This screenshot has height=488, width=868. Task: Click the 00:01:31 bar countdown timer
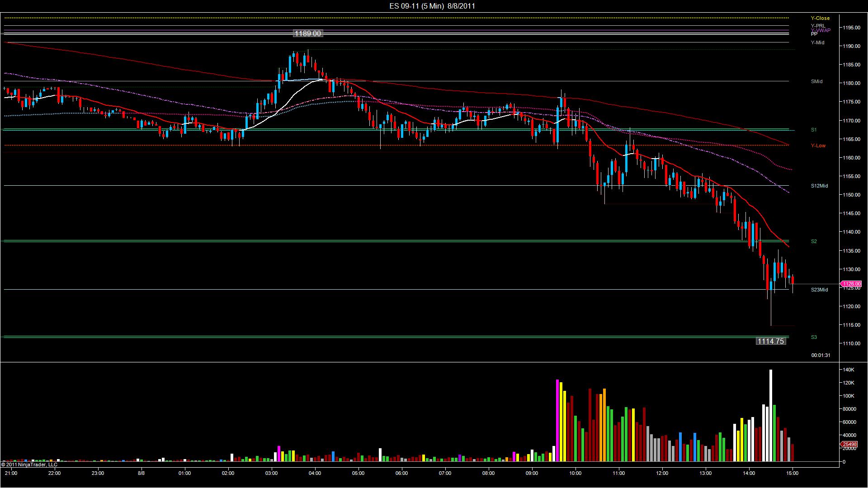(x=821, y=355)
